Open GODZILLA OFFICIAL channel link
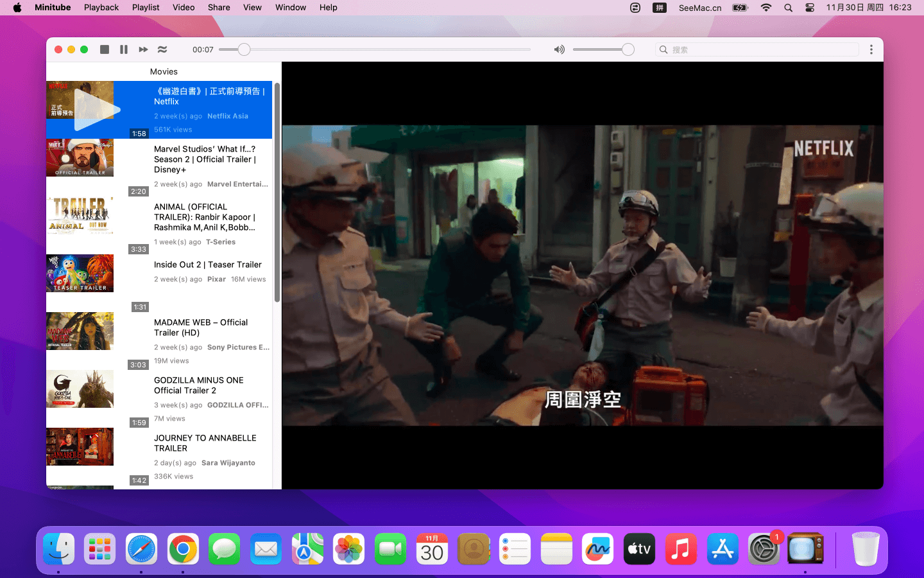This screenshot has height=578, width=924. pyautogui.click(x=238, y=405)
